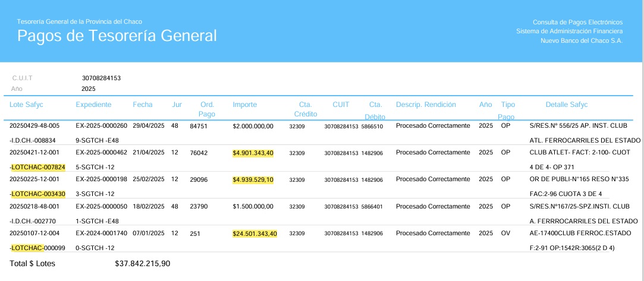Select the highlighted amount $24.501.343,40
Screen dimensions: 644x281
coord(255,234)
